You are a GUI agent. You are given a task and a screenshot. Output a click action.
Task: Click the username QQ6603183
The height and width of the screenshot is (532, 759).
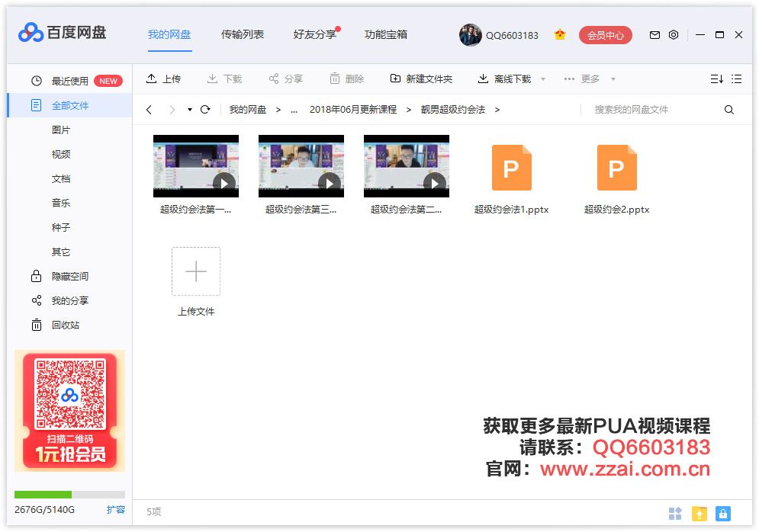click(x=512, y=35)
